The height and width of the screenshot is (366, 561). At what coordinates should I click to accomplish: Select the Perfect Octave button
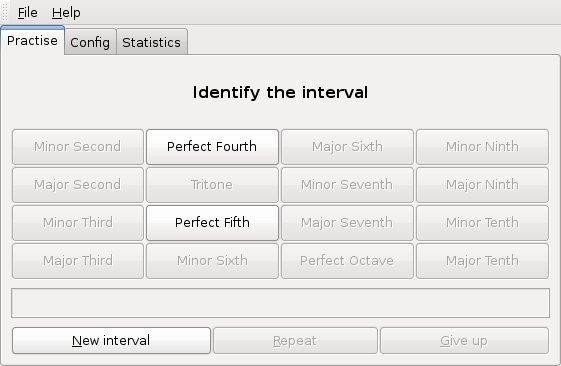coord(347,260)
